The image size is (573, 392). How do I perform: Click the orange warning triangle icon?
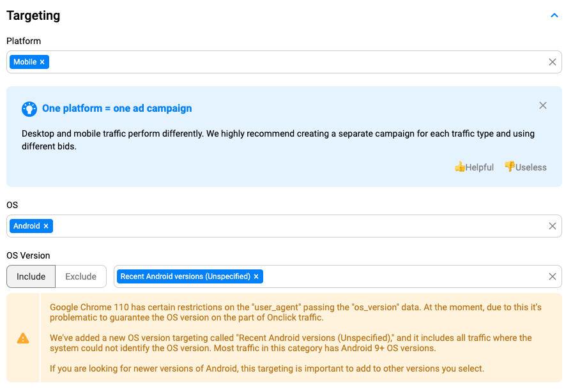[x=23, y=338]
